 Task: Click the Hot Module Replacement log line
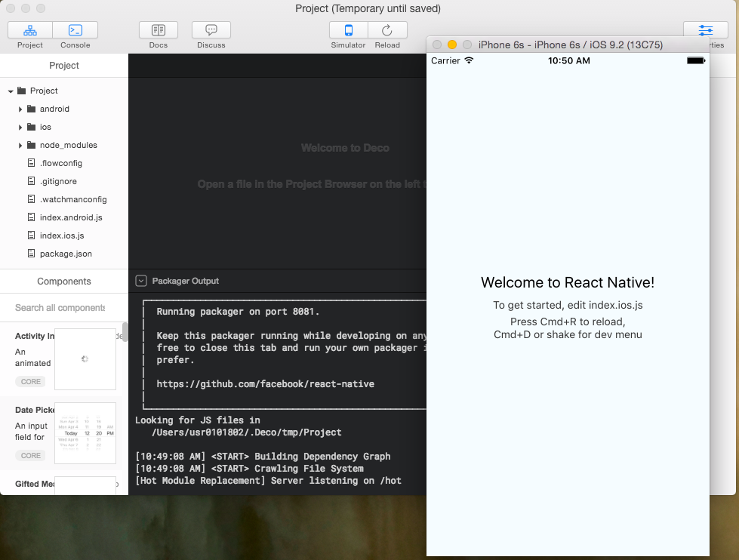point(268,481)
